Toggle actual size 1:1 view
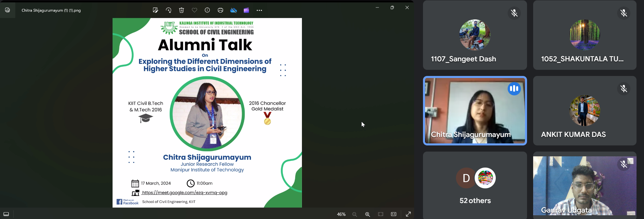This screenshot has width=644, height=219. pyautogui.click(x=393, y=214)
